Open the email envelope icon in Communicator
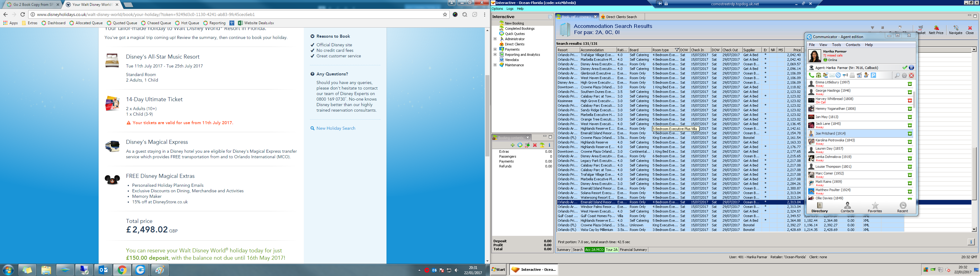 (x=832, y=75)
